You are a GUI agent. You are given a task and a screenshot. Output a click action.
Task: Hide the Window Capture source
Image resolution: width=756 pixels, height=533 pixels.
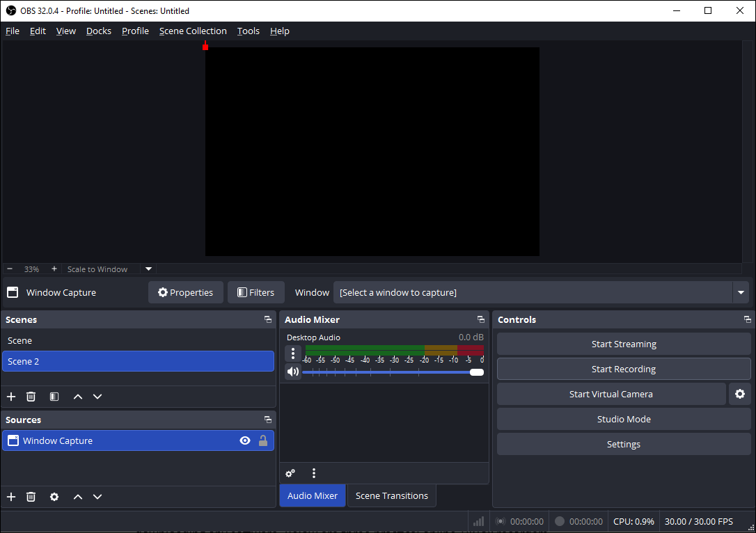[245, 440]
